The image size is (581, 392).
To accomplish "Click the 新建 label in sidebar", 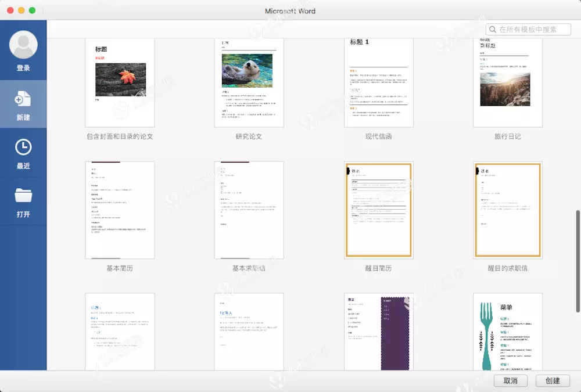I will click(x=23, y=117).
